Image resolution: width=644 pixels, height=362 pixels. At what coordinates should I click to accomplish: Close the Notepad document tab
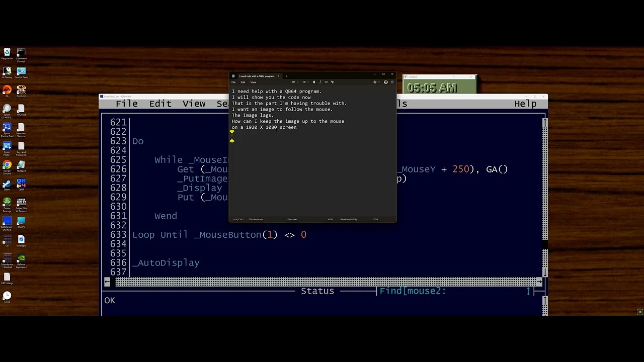[x=278, y=76]
